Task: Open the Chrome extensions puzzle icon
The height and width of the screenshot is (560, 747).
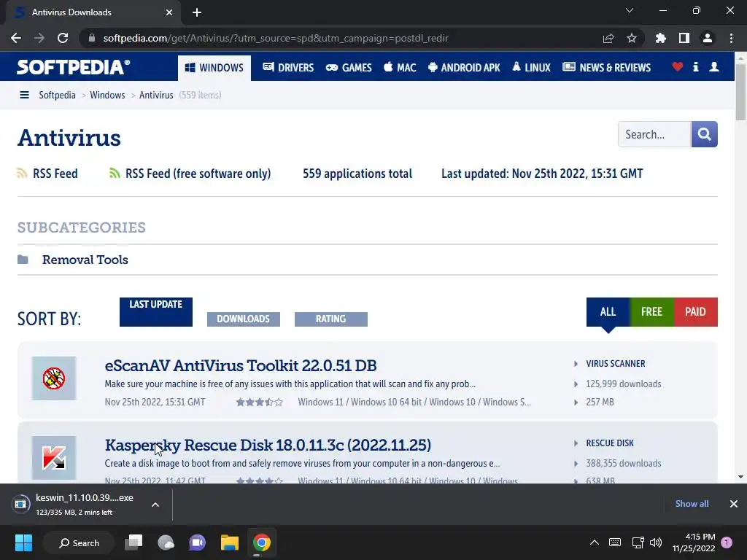Action: click(x=661, y=38)
